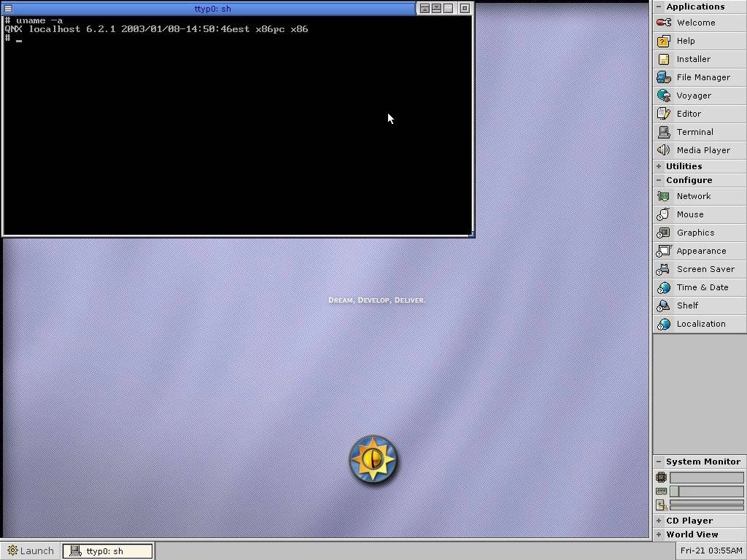Launch the Terminal icon on shelf
The image size is (747, 560).
(664, 132)
